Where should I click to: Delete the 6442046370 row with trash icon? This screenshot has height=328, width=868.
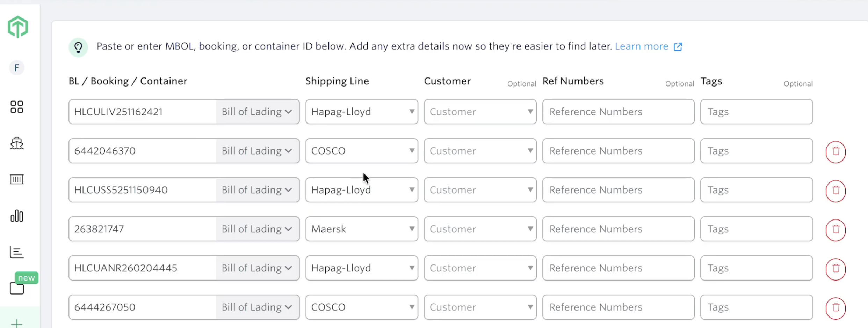(836, 151)
